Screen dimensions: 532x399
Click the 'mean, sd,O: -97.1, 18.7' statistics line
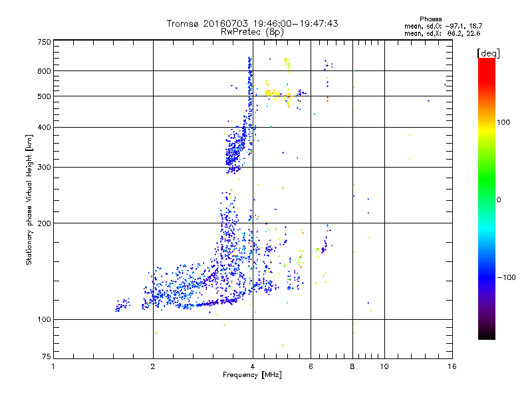pyautogui.click(x=443, y=26)
